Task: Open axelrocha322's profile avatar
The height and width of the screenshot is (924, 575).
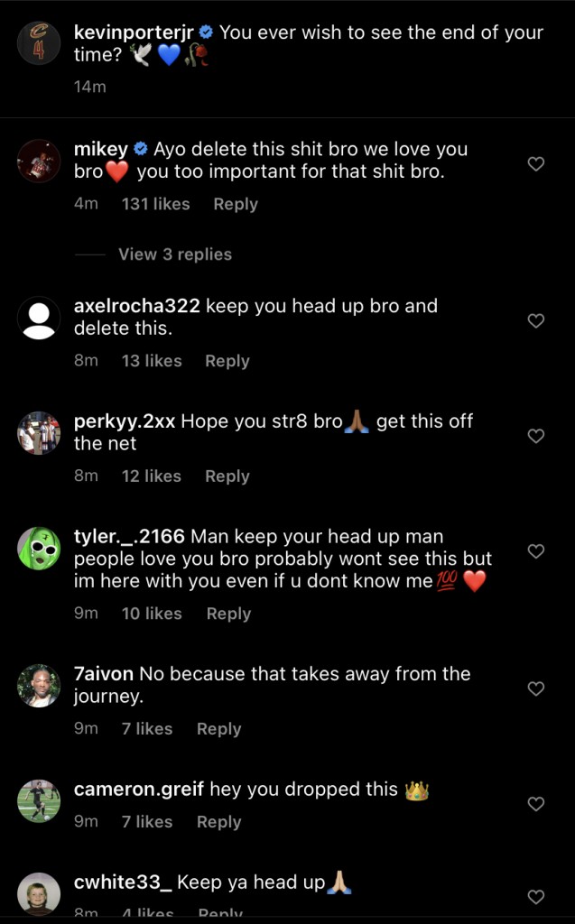Action: (x=39, y=318)
